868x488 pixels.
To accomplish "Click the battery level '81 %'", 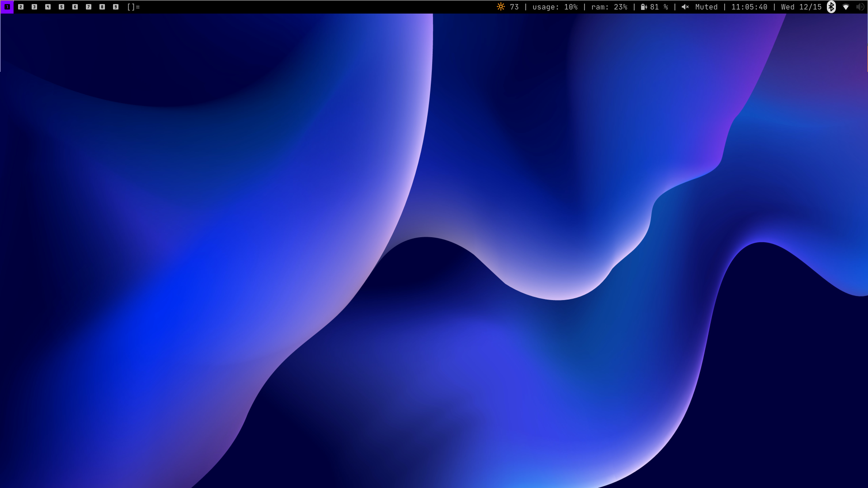I will [x=659, y=7].
